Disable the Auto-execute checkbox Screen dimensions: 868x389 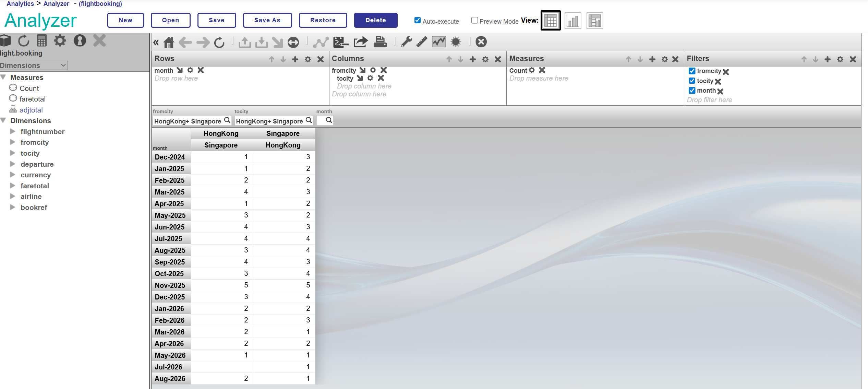click(x=418, y=20)
